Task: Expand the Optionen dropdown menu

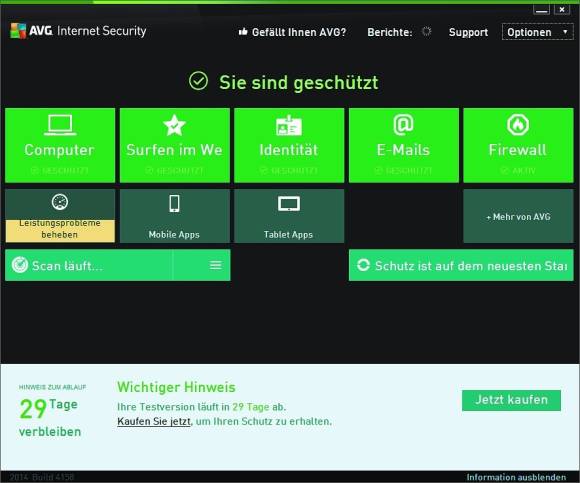Action: pyautogui.click(x=537, y=32)
